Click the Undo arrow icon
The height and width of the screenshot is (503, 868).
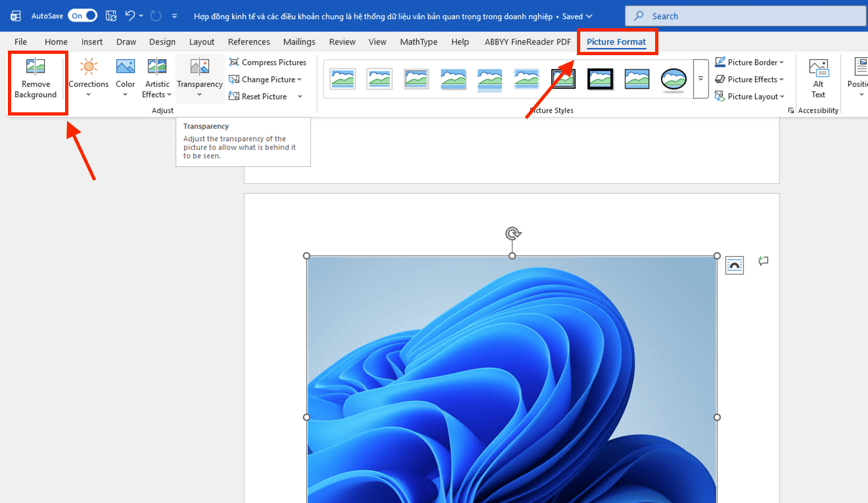pos(130,16)
